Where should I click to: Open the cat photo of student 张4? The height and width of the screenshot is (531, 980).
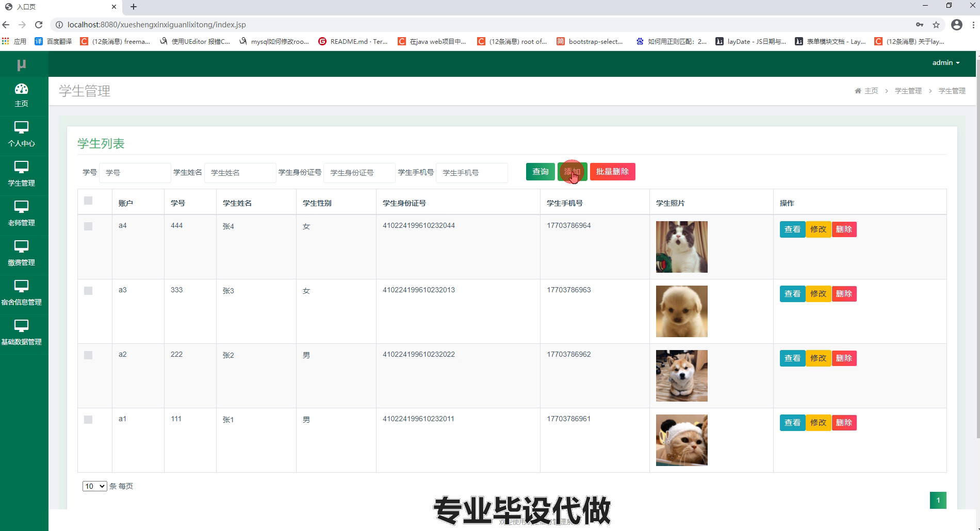[682, 247]
